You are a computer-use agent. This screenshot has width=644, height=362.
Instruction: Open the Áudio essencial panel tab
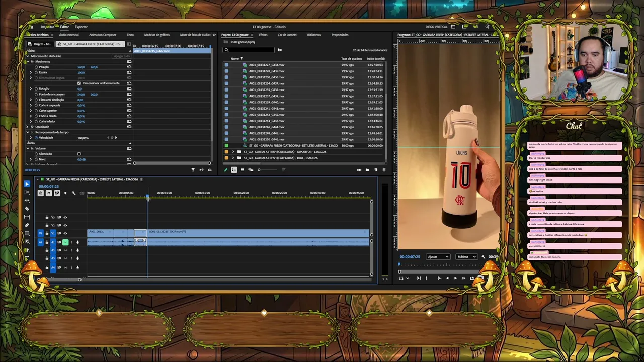pyautogui.click(x=69, y=35)
